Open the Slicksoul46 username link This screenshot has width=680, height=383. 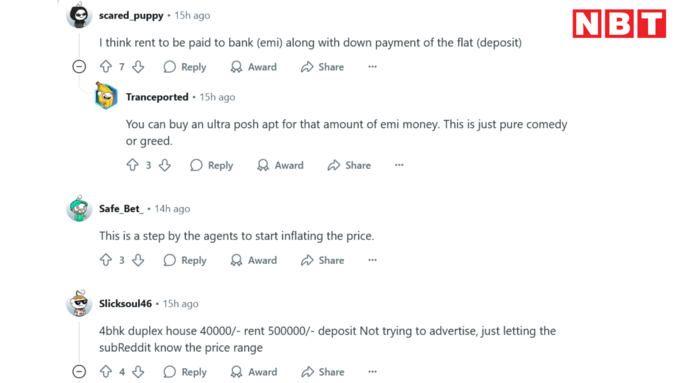(x=125, y=304)
